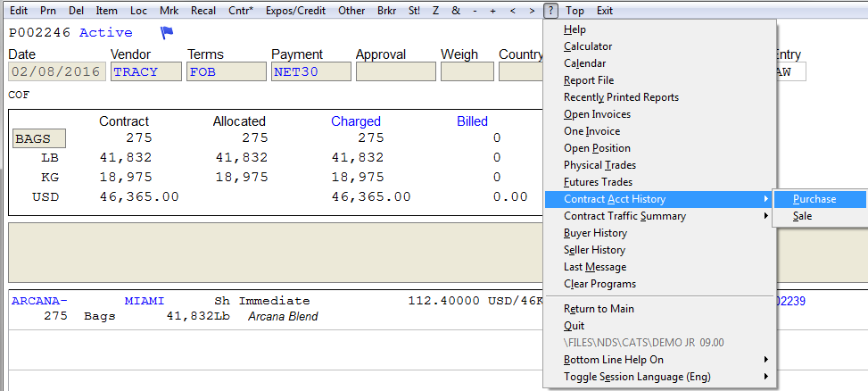Open the Cntr* menu
Screen dimensions: 868x391
tap(241, 11)
